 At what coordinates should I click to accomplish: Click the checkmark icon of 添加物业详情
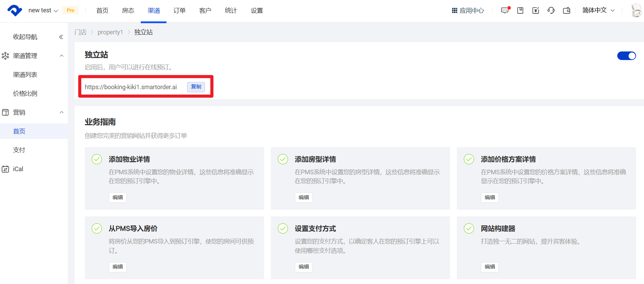tap(97, 159)
